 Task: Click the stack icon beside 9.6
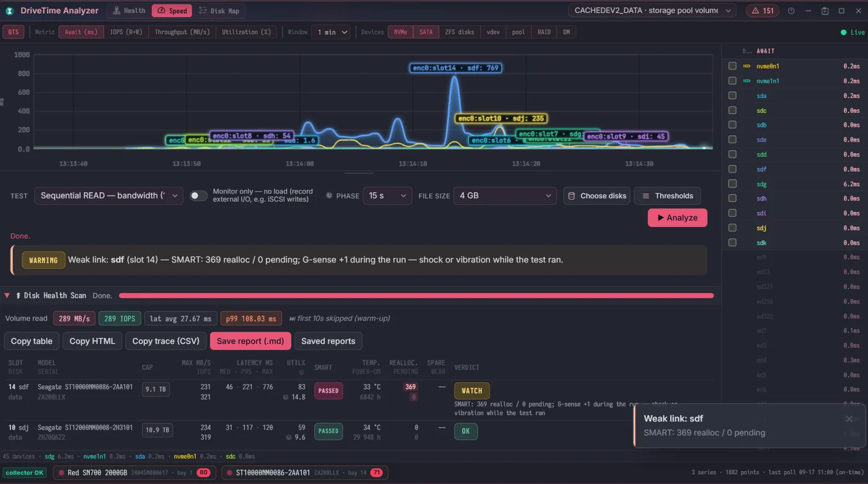click(x=289, y=437)
